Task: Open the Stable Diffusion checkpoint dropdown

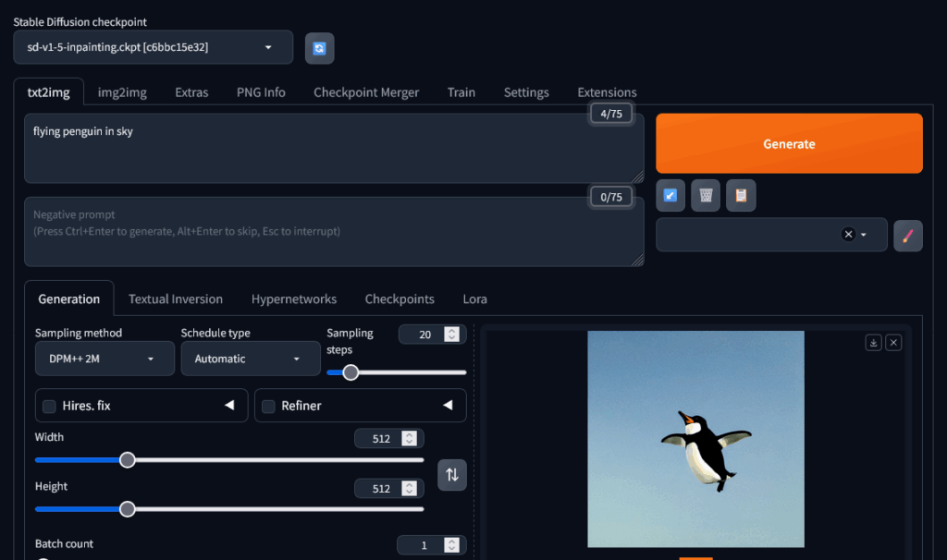Action: tap(153, 47)
